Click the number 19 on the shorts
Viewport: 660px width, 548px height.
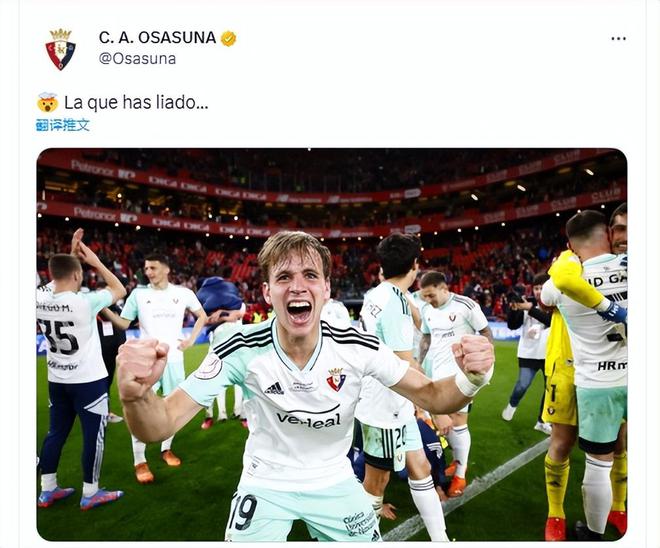pos(243,511)
